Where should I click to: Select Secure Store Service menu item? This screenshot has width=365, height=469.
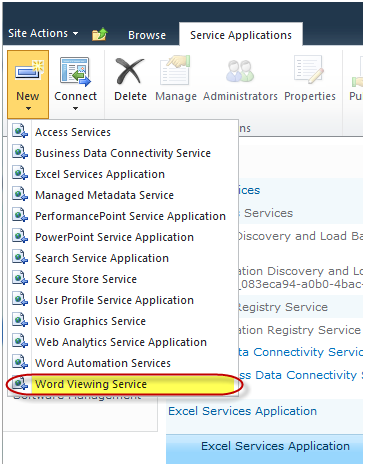click(x=123, y=279)
